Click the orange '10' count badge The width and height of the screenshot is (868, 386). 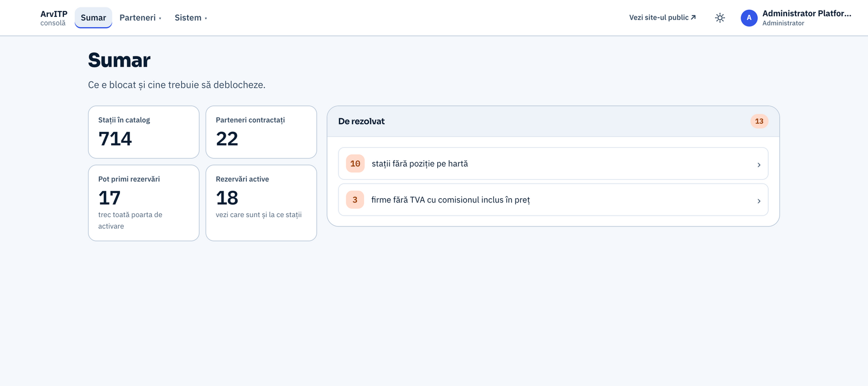355,163
